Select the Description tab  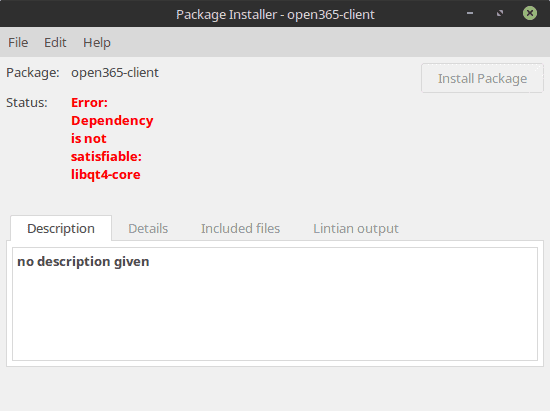tap(61, 228)
